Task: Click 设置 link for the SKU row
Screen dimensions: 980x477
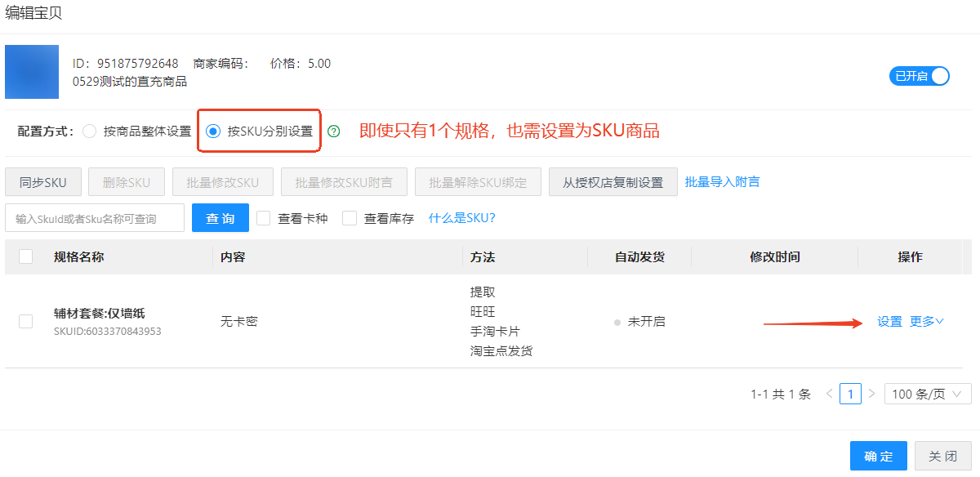Action: (x=890, y=322)
